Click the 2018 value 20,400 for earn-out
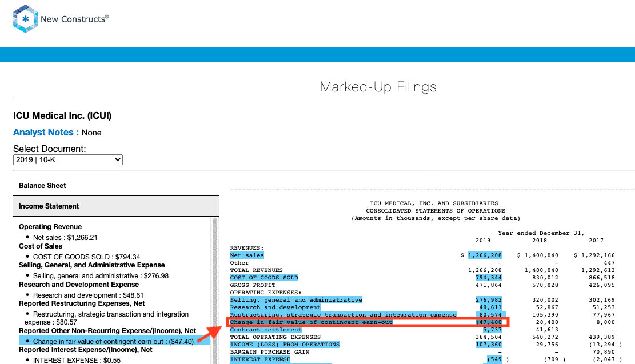 point(547,322)
